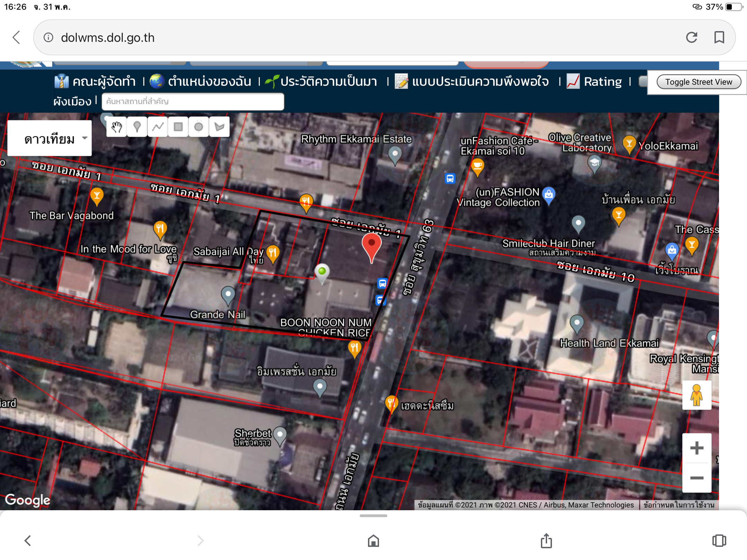Select the draw rectangle tool
Viewport: 747px width, 560px height.
coord(178,127)
